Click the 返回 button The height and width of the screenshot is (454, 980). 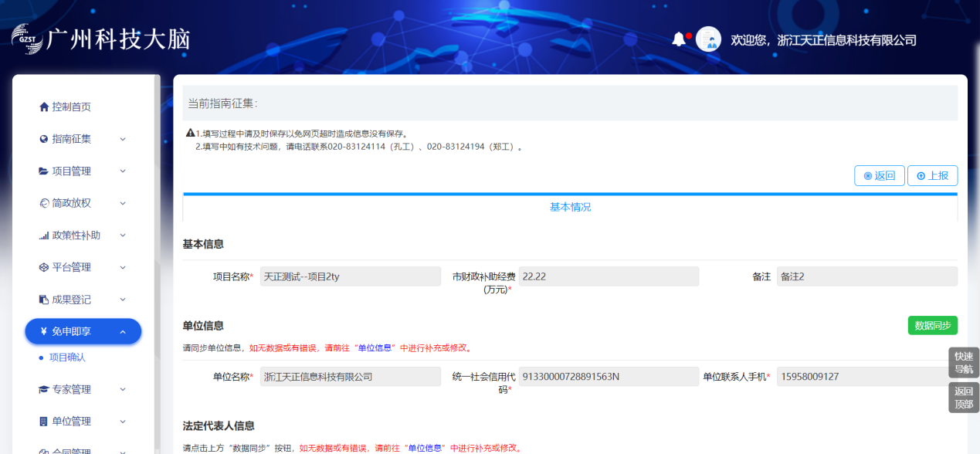879,176
